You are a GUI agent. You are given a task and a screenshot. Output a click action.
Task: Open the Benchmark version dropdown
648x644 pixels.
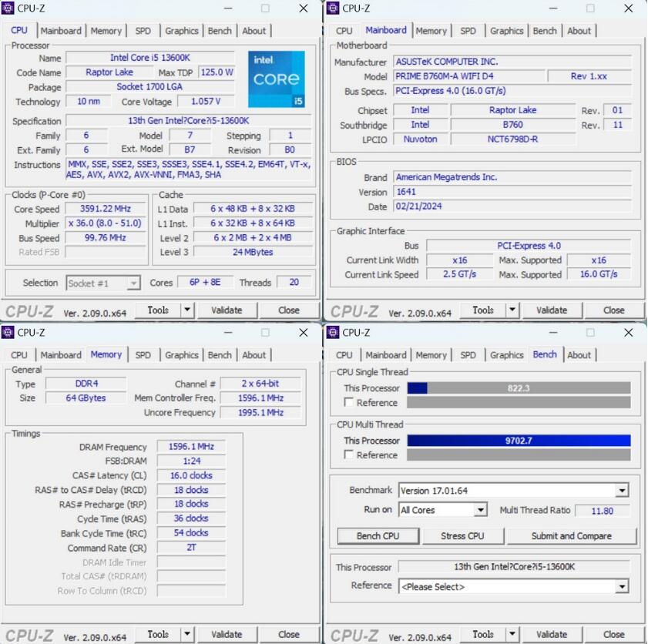pyautogui.click(x=621, y=491)
